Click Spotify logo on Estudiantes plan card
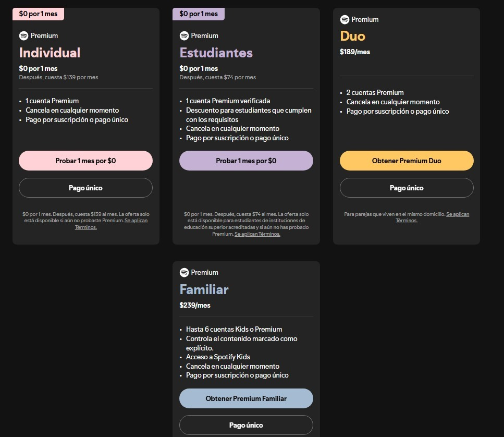 (184, 35)
